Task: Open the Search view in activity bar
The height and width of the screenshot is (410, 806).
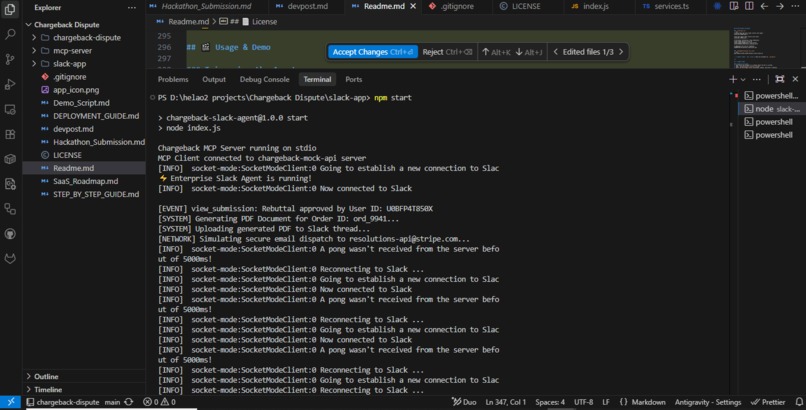Action: (x=10, y=34)
